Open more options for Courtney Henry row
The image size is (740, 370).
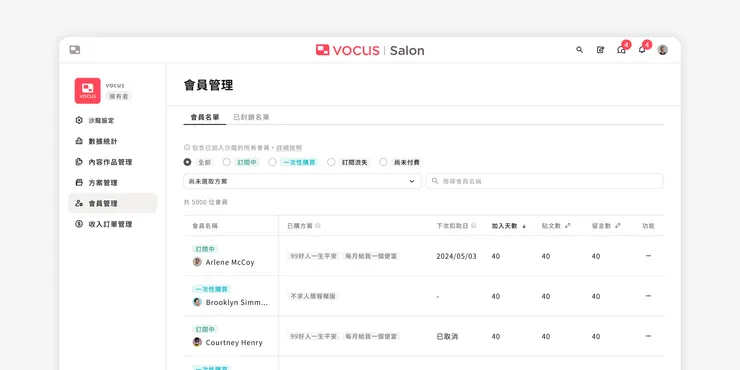(x=648, y=336)
